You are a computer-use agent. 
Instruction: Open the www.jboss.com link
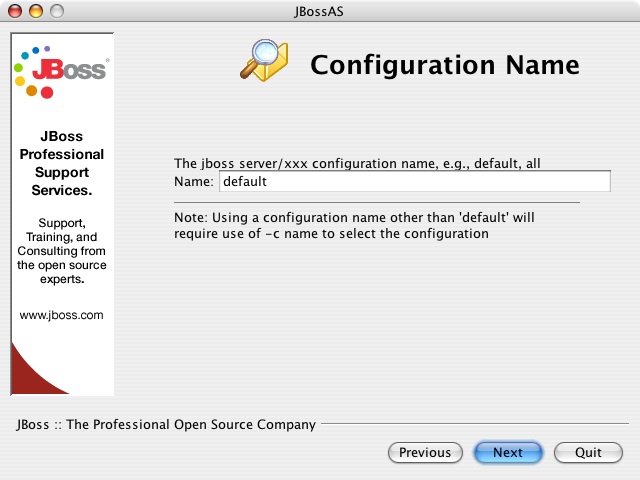[x=62, y=314]
